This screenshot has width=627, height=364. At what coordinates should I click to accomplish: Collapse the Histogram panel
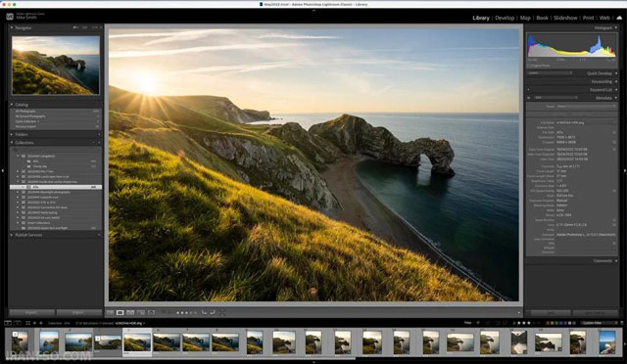tap(616, 28)
